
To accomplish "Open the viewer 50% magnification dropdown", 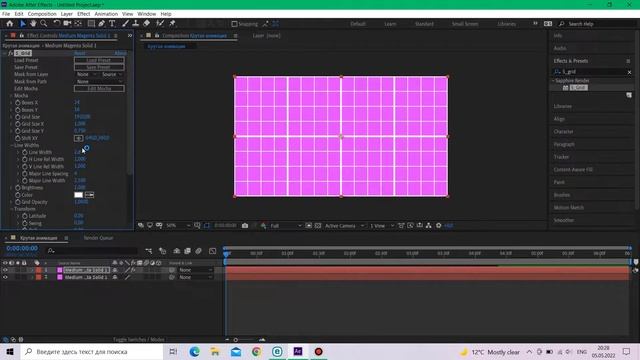I will click(178, 226).
